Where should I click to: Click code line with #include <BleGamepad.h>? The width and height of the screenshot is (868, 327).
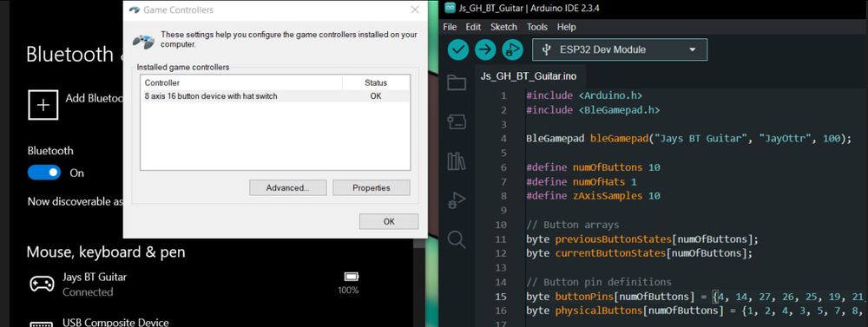593,110
